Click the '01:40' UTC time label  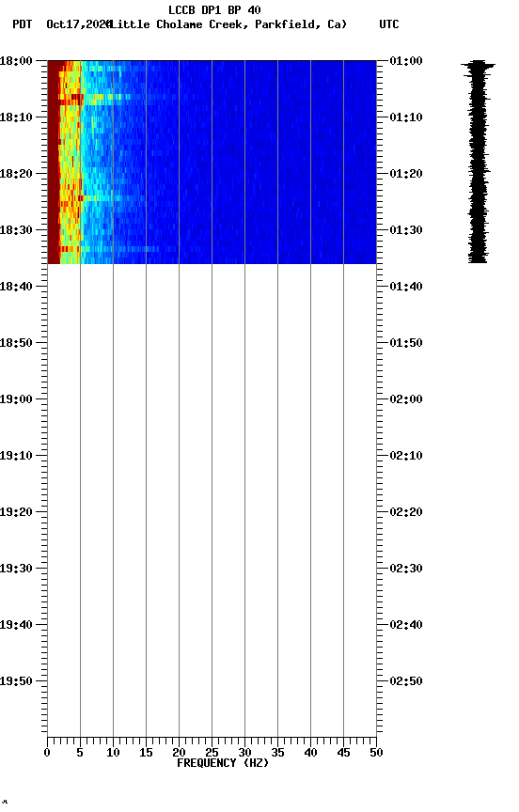pyautogui.click(x=406, y=287)
